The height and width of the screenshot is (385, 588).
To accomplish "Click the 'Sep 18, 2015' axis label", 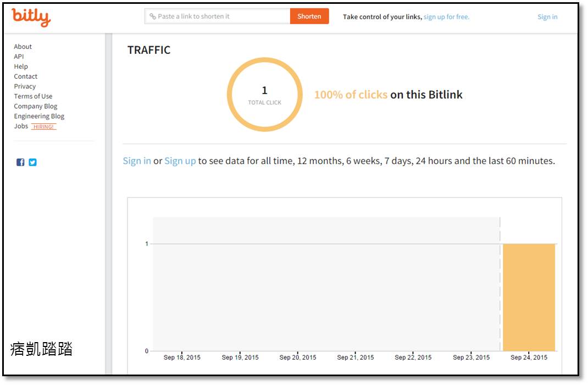I will click(182, 358).
